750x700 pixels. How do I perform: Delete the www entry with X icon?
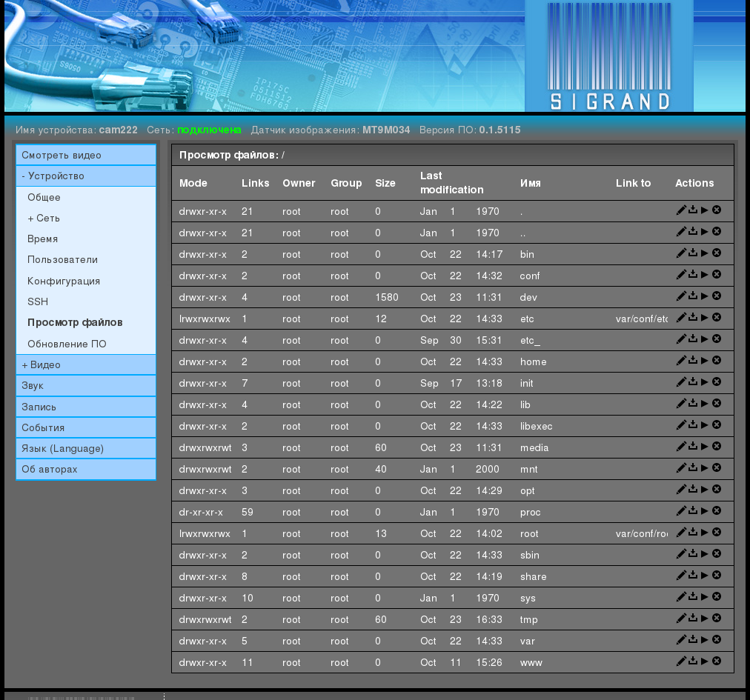[x=717, y=661]
